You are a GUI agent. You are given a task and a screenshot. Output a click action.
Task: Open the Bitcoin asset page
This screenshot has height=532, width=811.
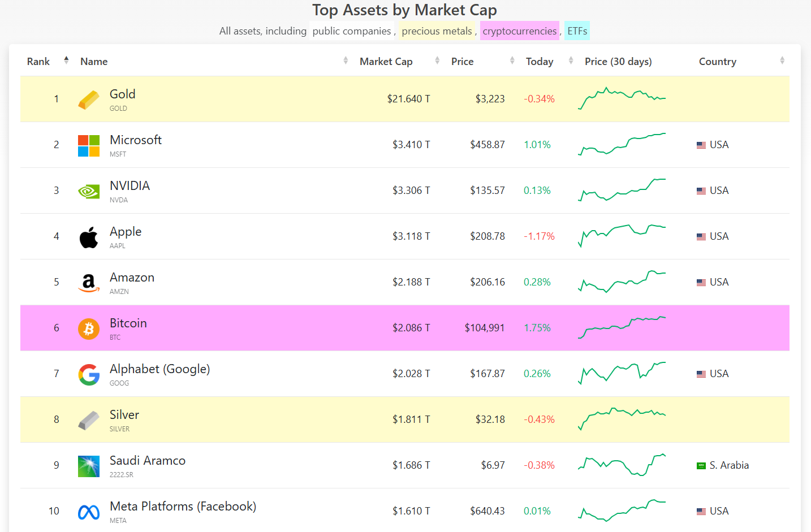coord(128,323)
